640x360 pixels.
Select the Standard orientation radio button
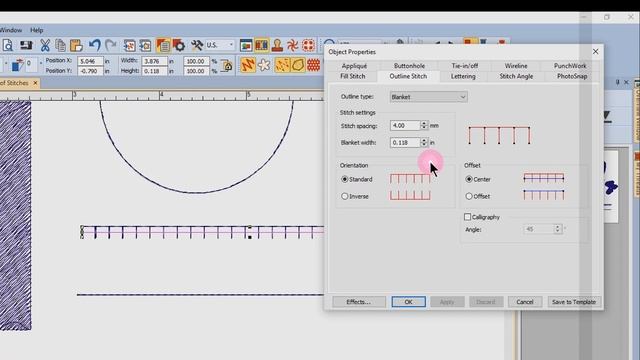tap(344, 179)
